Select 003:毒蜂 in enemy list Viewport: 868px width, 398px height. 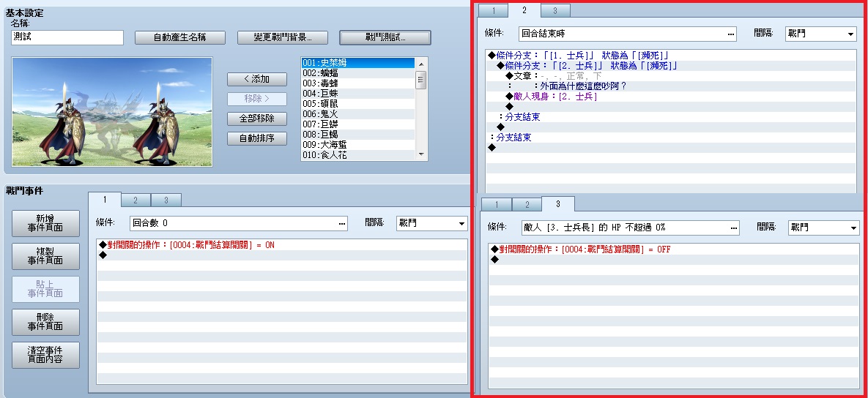click(x=357, y=83)
